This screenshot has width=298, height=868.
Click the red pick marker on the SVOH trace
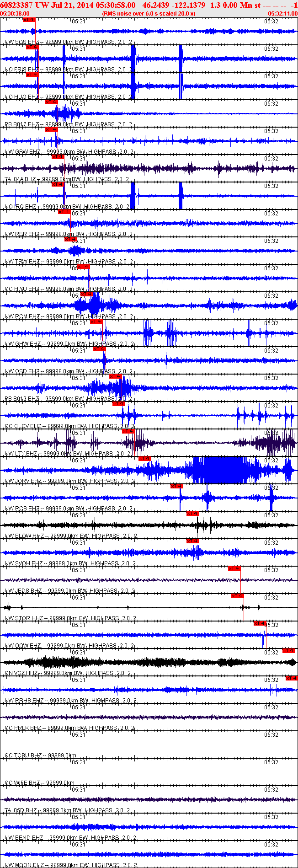coord(192,541)
